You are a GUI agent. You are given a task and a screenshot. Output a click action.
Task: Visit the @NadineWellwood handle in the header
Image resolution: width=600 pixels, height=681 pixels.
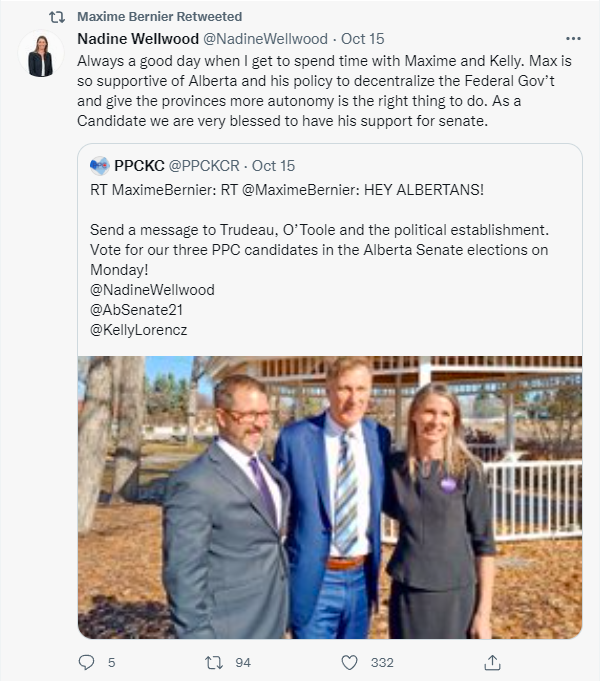[x=266, y=39]
